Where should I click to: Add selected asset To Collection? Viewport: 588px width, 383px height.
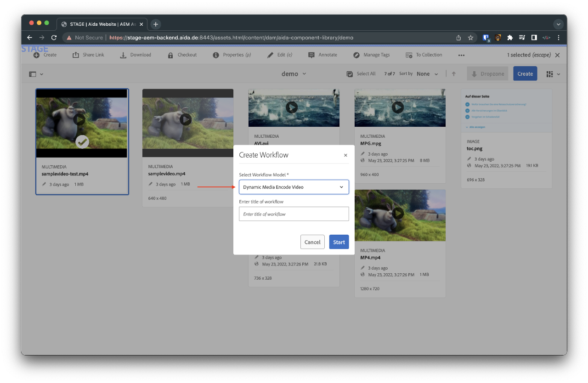tap(424, 55)
